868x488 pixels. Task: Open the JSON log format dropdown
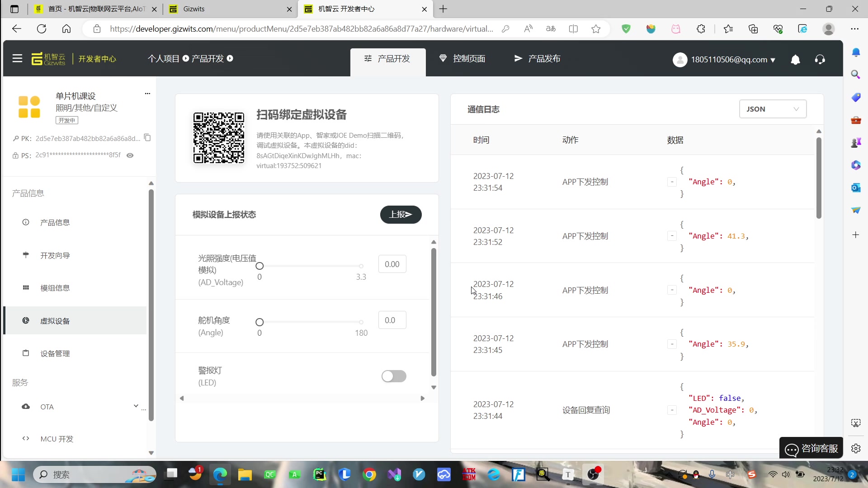773,109
